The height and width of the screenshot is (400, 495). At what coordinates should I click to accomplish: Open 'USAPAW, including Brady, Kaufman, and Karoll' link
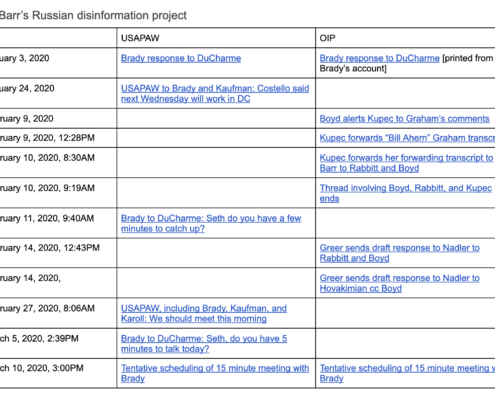pyautogui.click(x=204, y=313)
